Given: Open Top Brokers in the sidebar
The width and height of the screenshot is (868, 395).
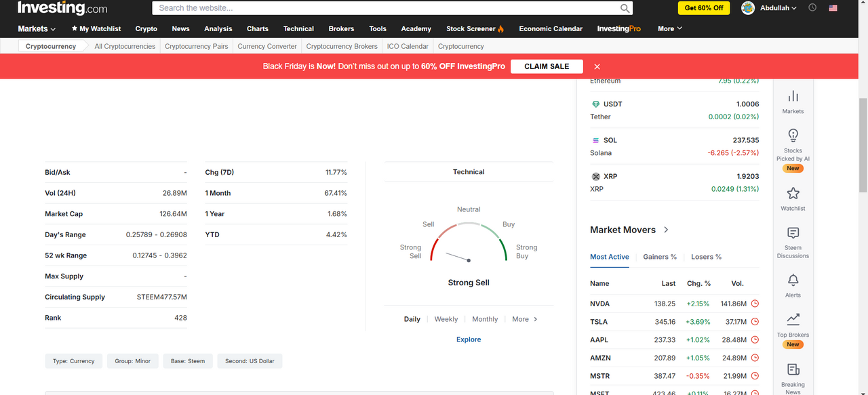Looking at the screenshot, I should click(793, 330).
